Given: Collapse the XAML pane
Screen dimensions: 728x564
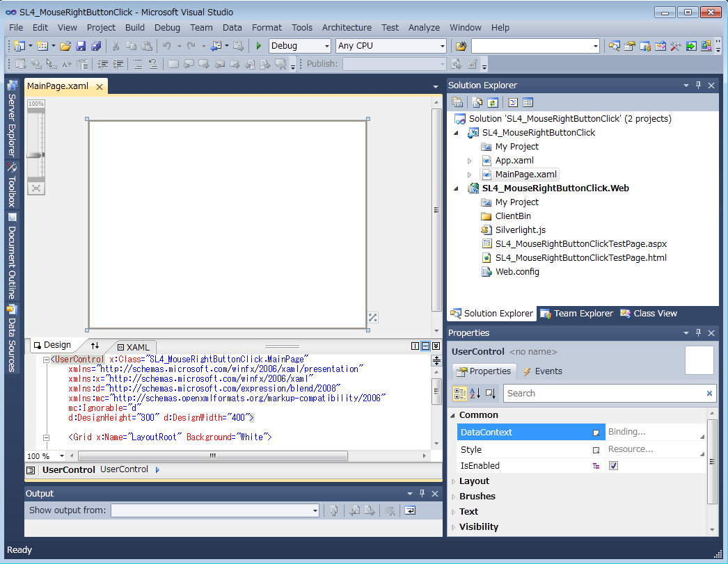Looking at the screenshot, I should click(x=436, y=346).
